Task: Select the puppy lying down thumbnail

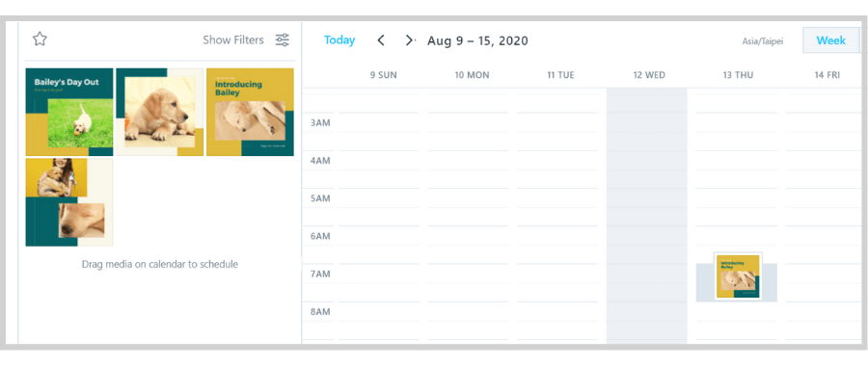Action: coord(160,113)
